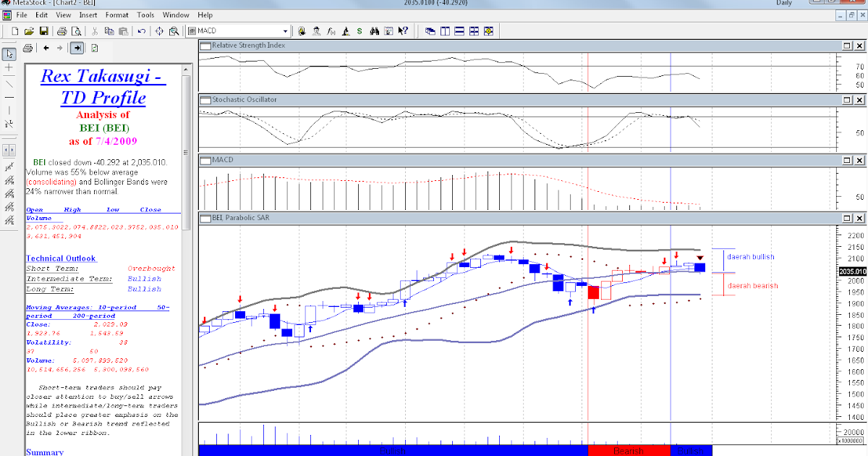This screenshot has width=868, height=456.
Task: Click the refresh page icon in analysis panel
Action: 95,48
